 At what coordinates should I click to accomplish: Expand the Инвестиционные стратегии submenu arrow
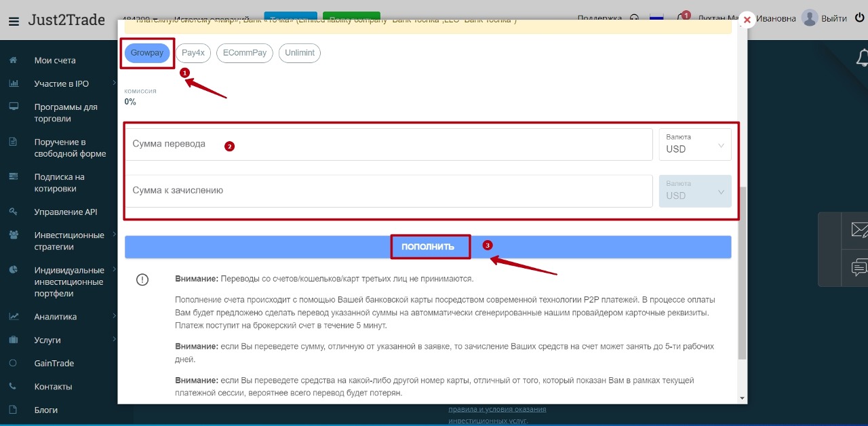(x=114, y=235)
